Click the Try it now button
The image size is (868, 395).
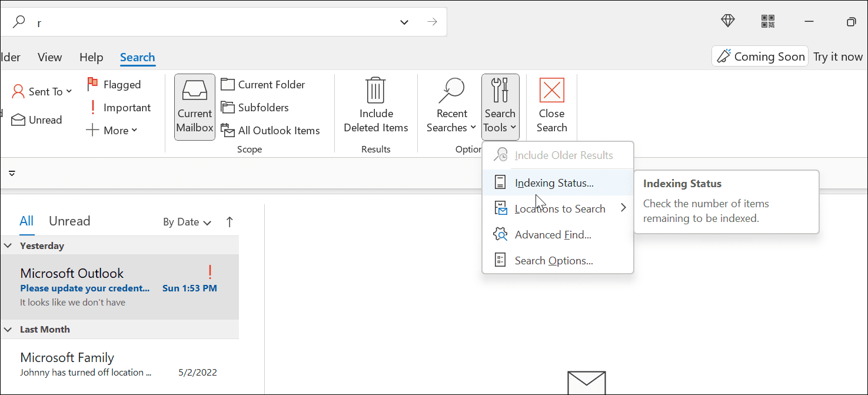[x=837, y=57]
